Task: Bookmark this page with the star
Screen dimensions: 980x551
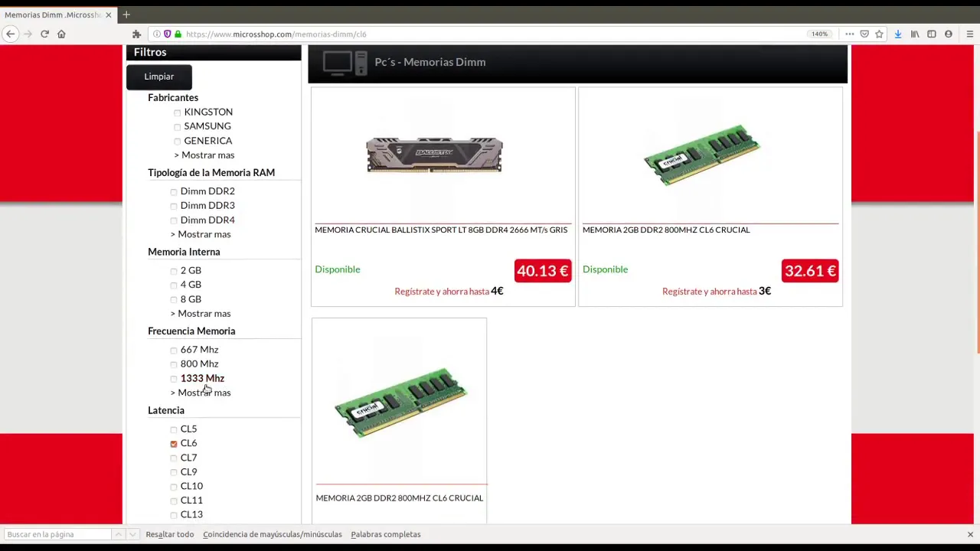Action: coord(879,34)
